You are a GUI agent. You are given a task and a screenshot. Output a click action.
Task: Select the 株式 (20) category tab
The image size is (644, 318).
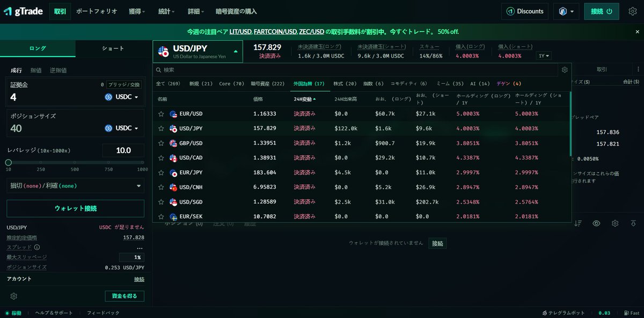tap(345, 84)
